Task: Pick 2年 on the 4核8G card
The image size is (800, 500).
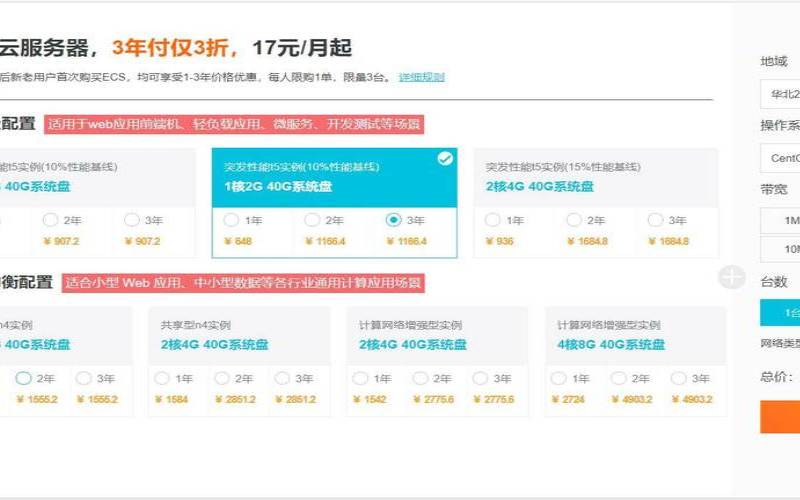Action: tap(618, 378)
